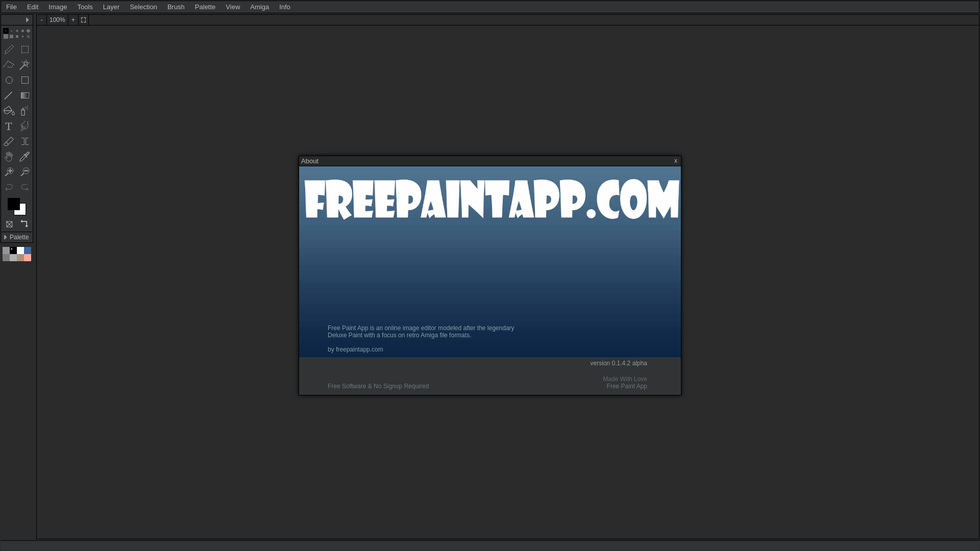Select the rectangular marquee selection tool

(25, 49)
